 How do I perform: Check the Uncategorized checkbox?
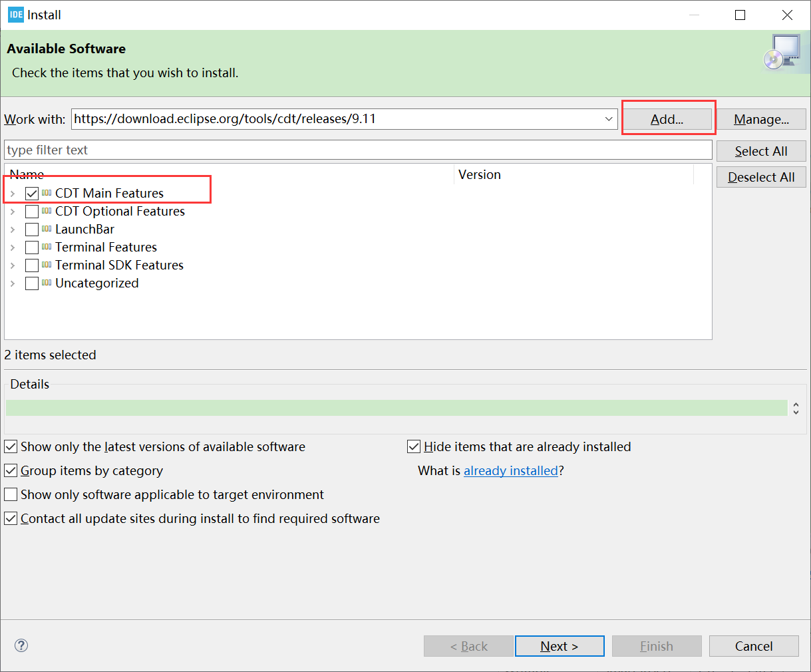[x=32, y=283]
